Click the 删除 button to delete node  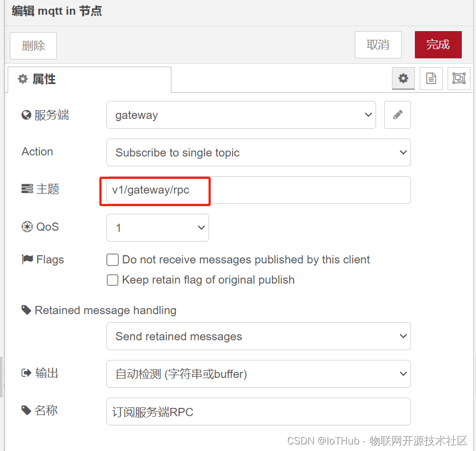point(33,46)
